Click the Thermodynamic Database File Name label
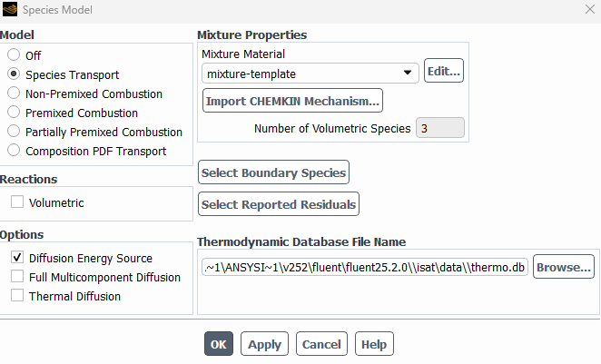This screenshot has height=364, width=601. (x=301, y=241)
